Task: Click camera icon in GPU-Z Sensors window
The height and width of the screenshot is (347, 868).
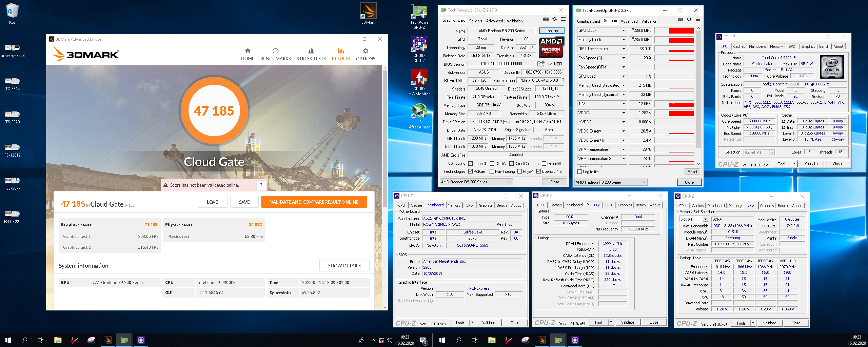Action: coord(680,19)
